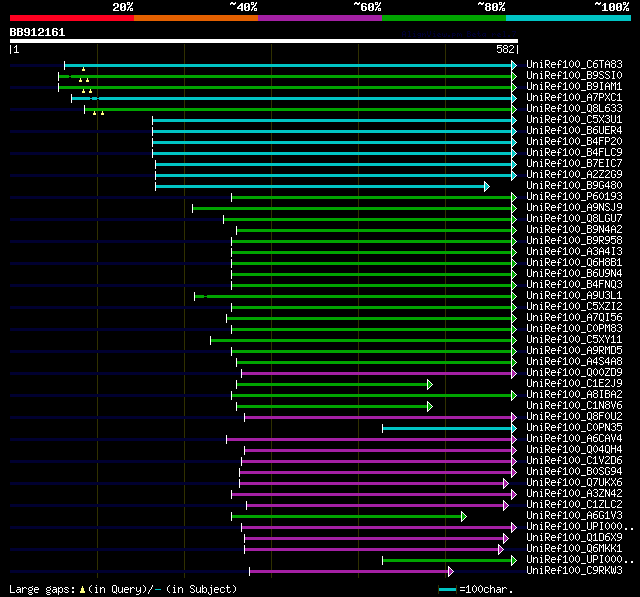The width and height of the screenshot is (640, 597).
Task: Select hit UniRef100_Q1D6X9
Action: [574, 538]
